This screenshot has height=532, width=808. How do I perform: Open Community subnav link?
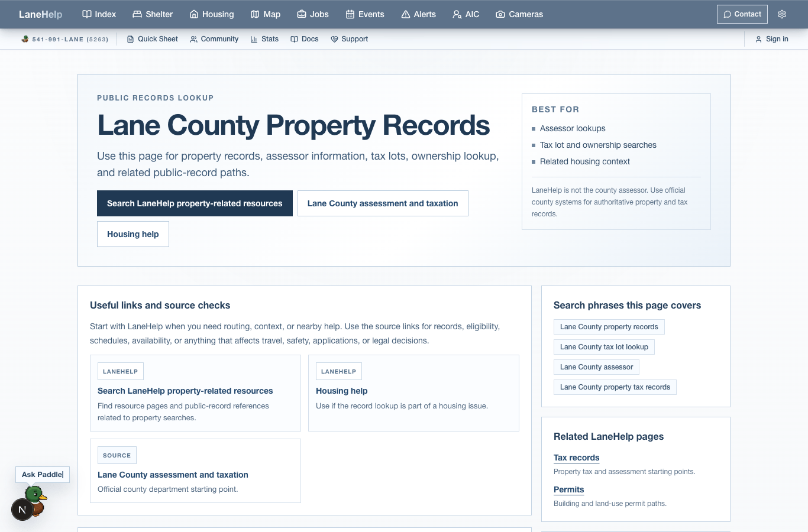(214, 39)
